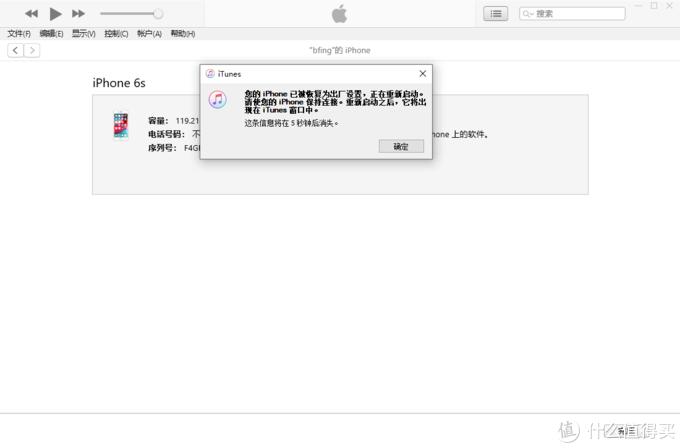The height and width of the screenshot is (448, 680).
Task: Focus the 搜索 search field
Action: point(572,14)
